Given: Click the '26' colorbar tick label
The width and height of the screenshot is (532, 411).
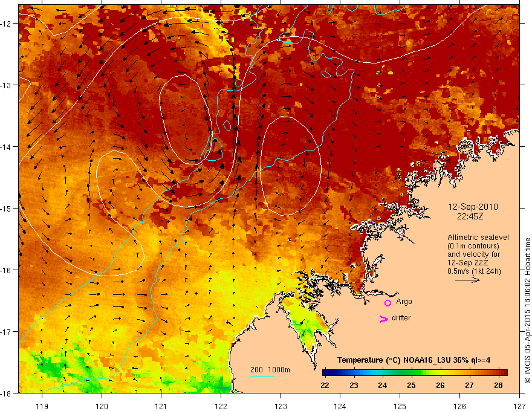Looking at the screenshot, I should (x=440, y=385).
